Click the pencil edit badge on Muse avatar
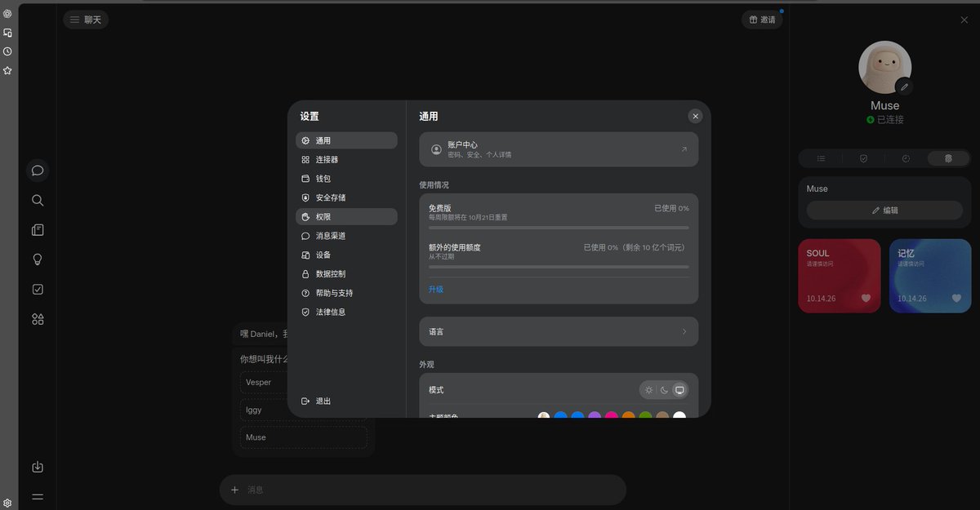The width and height of the screenshot is (980, 510). [x=903, y=86]
